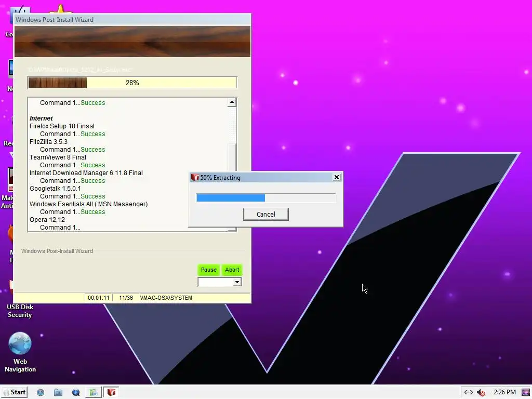Click the Windows Post-Install Wizard footer label
Viewport: 532px width, 399px height.
tap(57, 251)
